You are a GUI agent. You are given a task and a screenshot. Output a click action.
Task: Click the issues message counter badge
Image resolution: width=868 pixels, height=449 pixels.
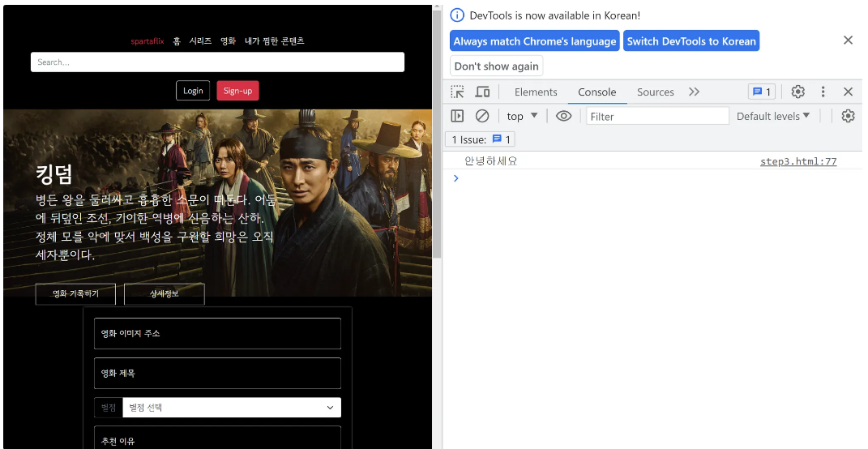click(x=762, y=92)
